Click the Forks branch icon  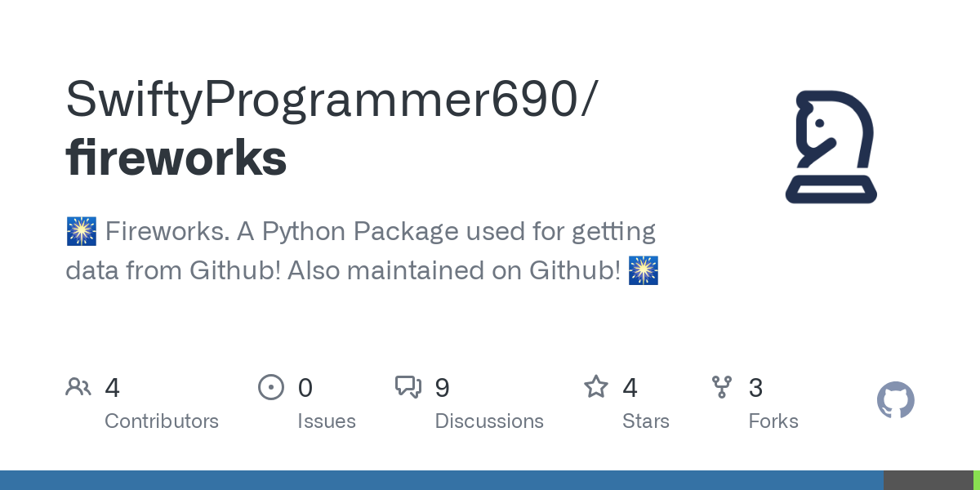tap(722, 387)
